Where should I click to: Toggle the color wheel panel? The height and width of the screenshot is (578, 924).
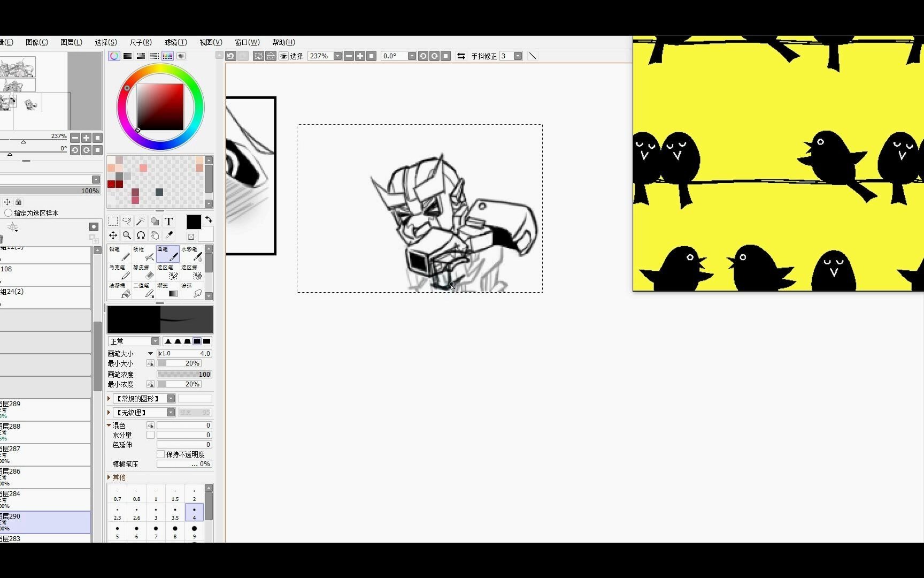114,56
